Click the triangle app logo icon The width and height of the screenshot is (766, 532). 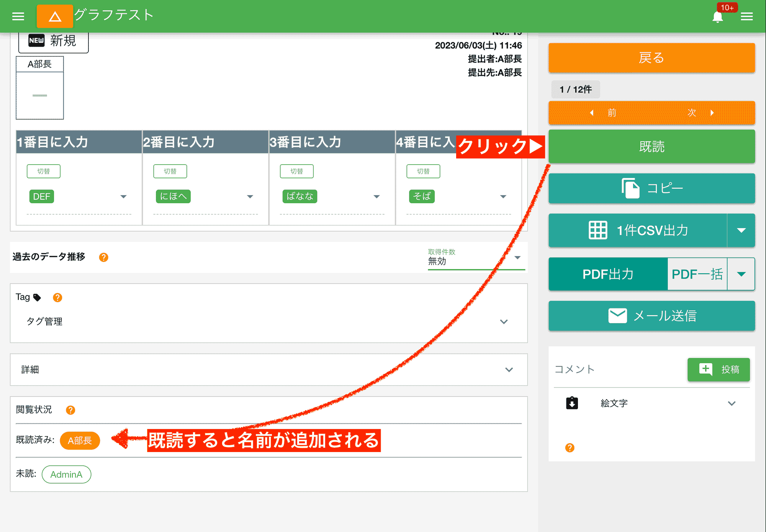54,16
